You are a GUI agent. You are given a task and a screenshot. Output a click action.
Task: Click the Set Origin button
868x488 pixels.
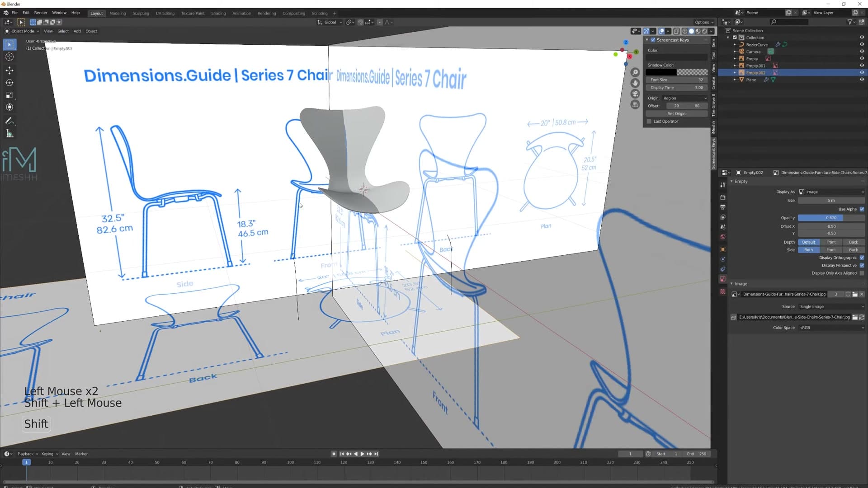coord(676,114)
